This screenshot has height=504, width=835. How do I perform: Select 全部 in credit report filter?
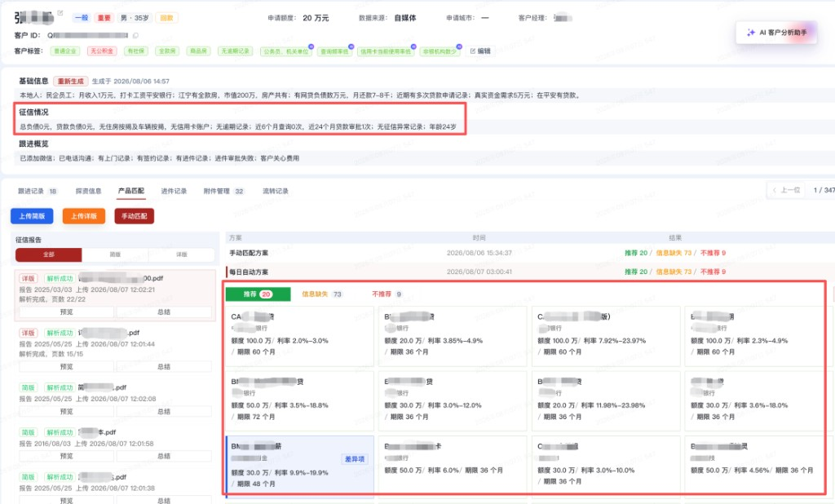48,254
